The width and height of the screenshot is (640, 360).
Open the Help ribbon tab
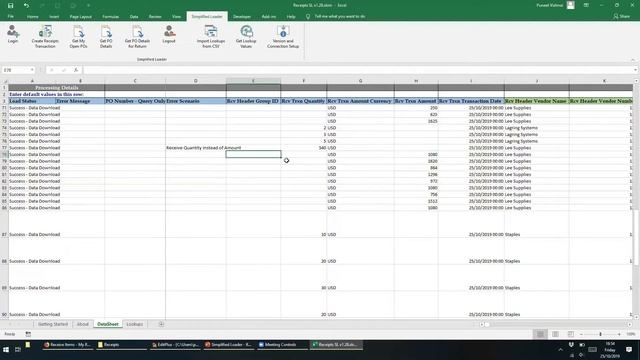[291, 16]
